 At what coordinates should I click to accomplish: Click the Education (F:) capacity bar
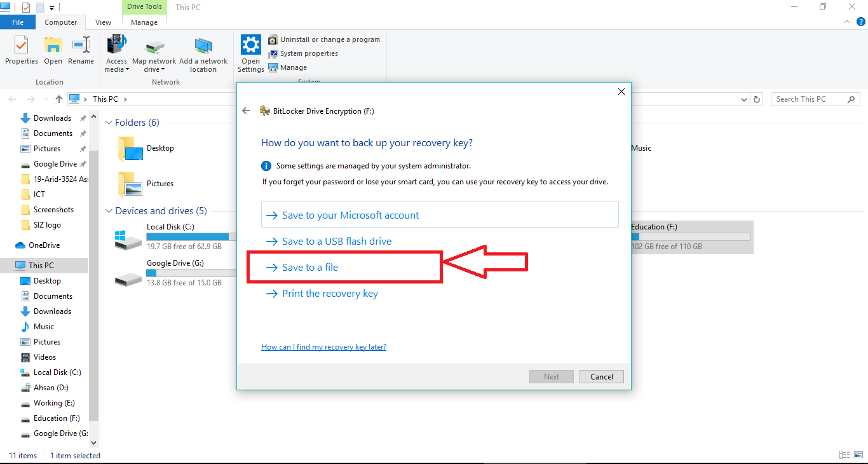[x=690, y=237]
